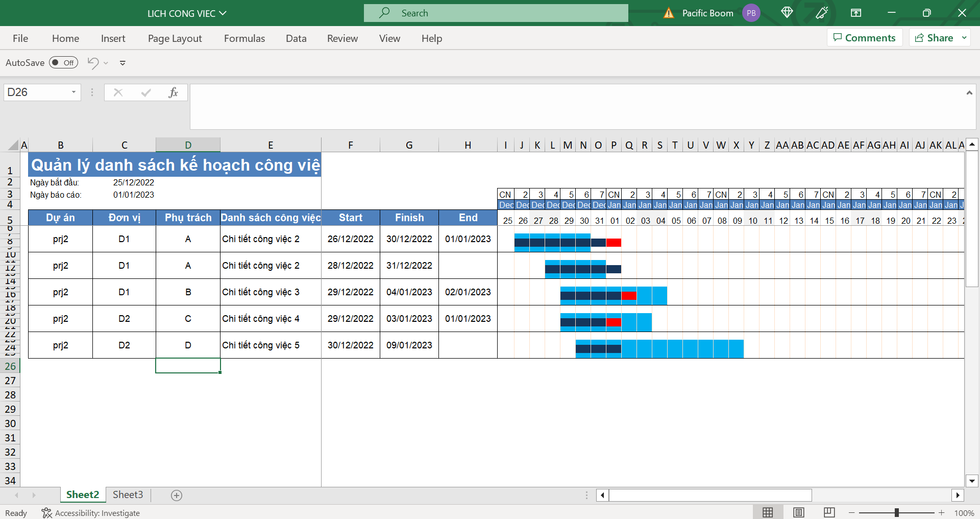Click the zoom slider handle

tap(896, 512)
